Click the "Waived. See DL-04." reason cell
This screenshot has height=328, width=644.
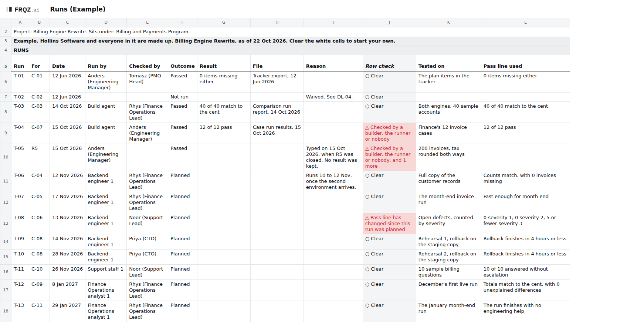coord(333,97)
